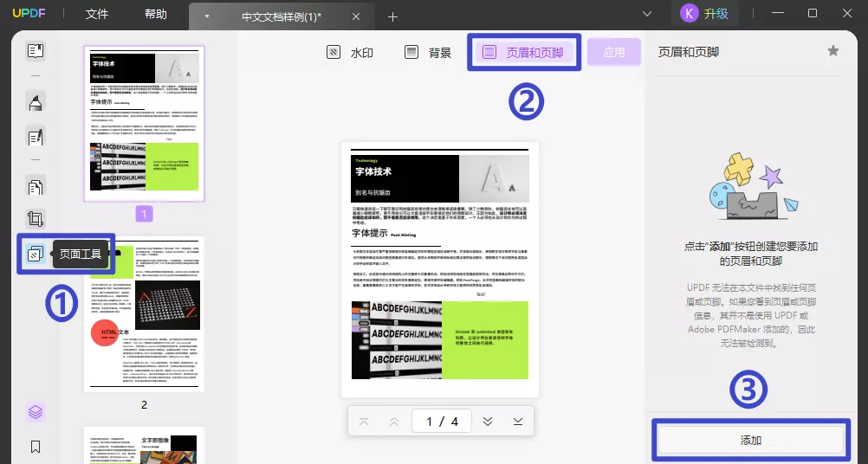Viewport: 868px width, 464px height.
Task: Click the star favorites icon
Action: click(832, 51)
